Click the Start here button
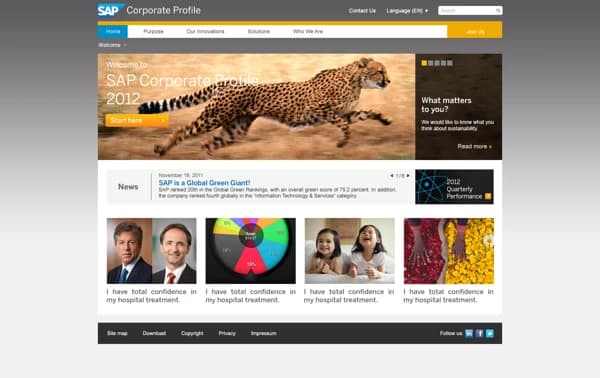 (137, 121)
